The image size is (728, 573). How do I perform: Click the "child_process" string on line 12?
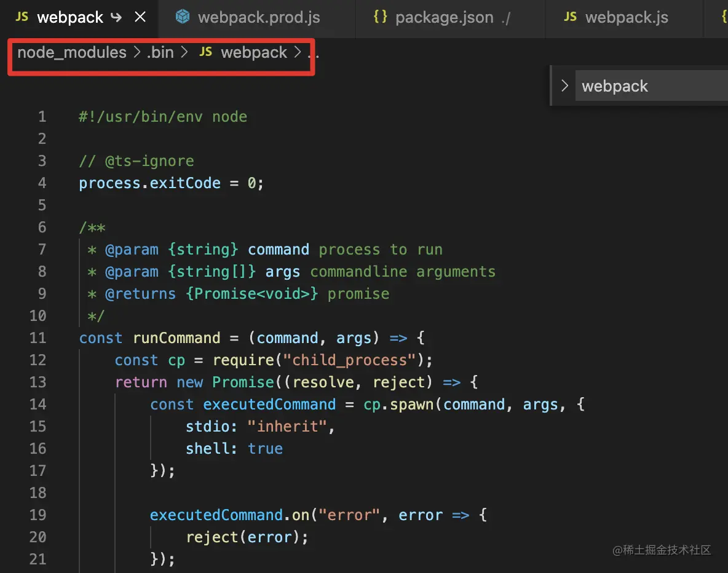pyautogui.click(x=349, y=360)
